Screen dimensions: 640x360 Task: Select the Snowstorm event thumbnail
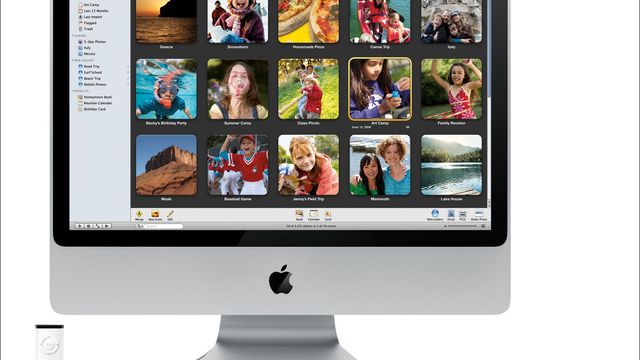point(238,22)
